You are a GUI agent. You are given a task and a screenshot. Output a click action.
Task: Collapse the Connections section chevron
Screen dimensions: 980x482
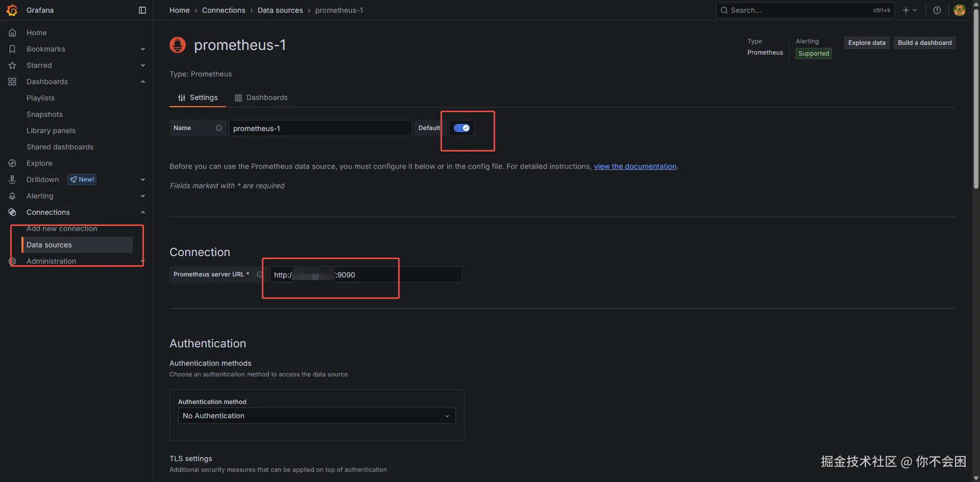point(143,212)
